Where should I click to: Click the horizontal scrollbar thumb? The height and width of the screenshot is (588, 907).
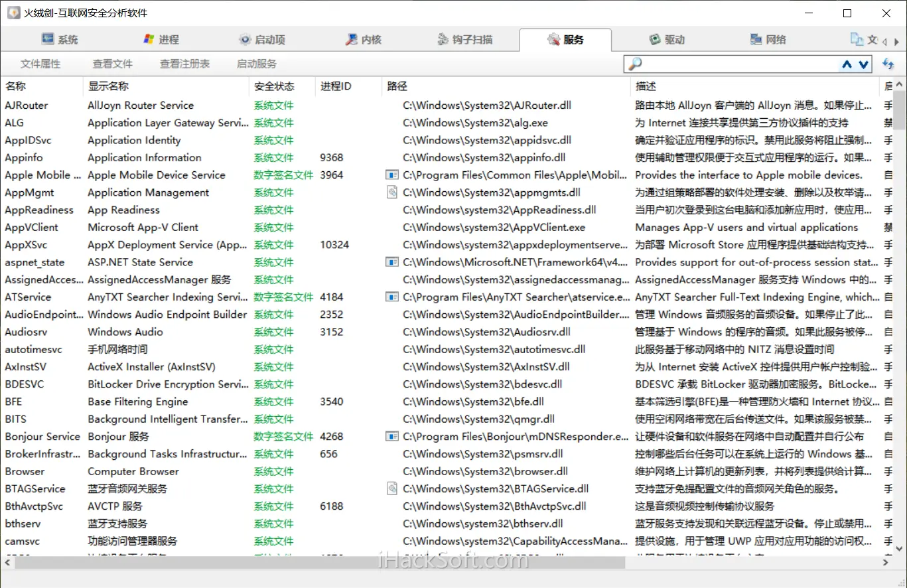pyautogui.click(x=320, y=562)
